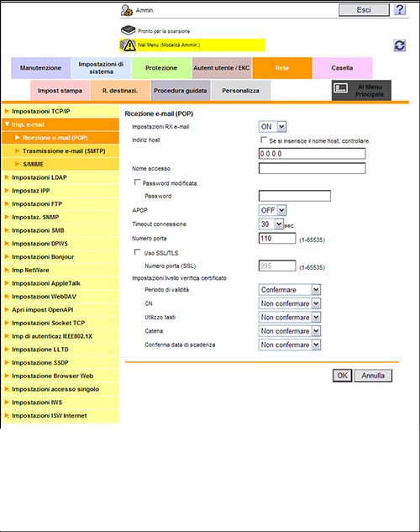
Task: Open the Impostazioni RX e-mail dropdown
Action: [x=272, y=127]
